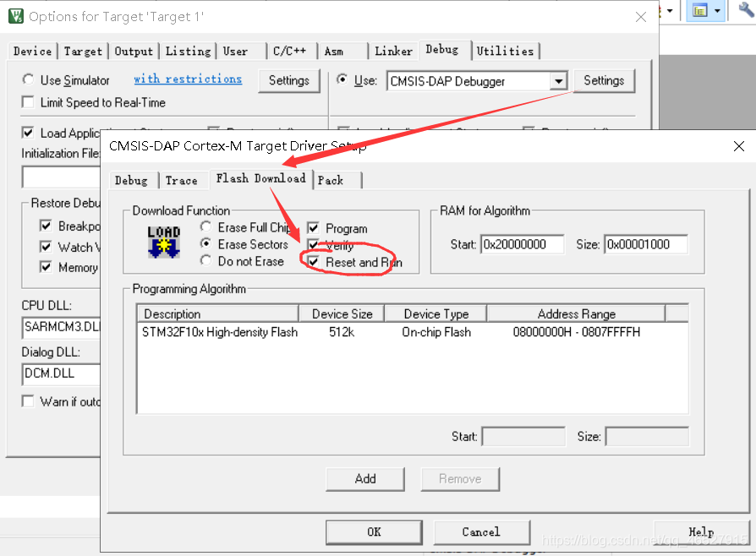Click the Keil uVision icon in Options title bar
The width and height of the screenshot is (756, 556).
click(16, 16)
